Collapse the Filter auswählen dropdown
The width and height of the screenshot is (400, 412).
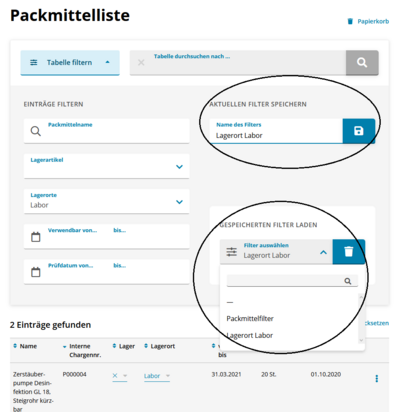(323, 252)
